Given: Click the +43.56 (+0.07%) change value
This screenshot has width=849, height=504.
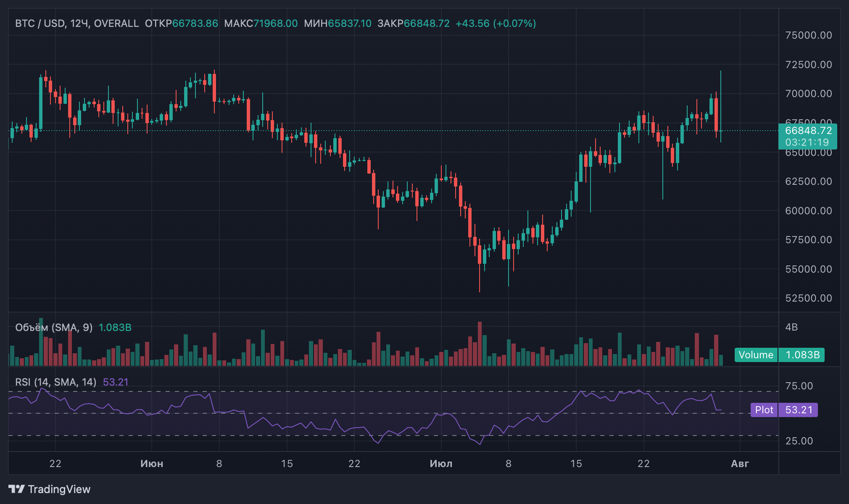Looking at the screenshot, I should tap(496, 24).
